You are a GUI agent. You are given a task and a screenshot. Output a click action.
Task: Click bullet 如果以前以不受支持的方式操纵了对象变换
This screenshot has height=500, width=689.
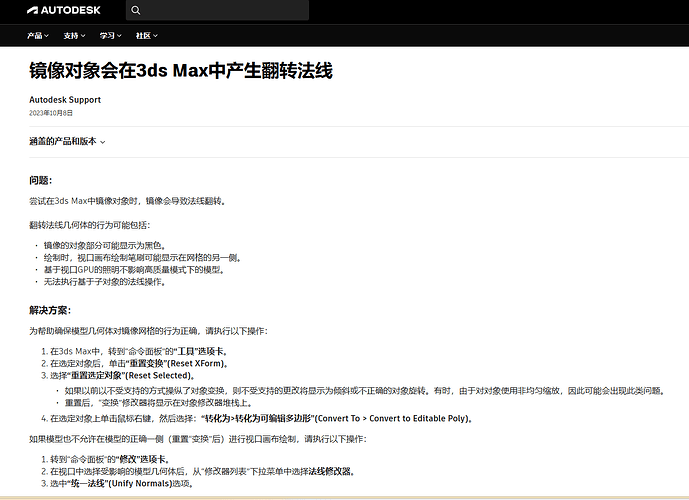point(366,391)
